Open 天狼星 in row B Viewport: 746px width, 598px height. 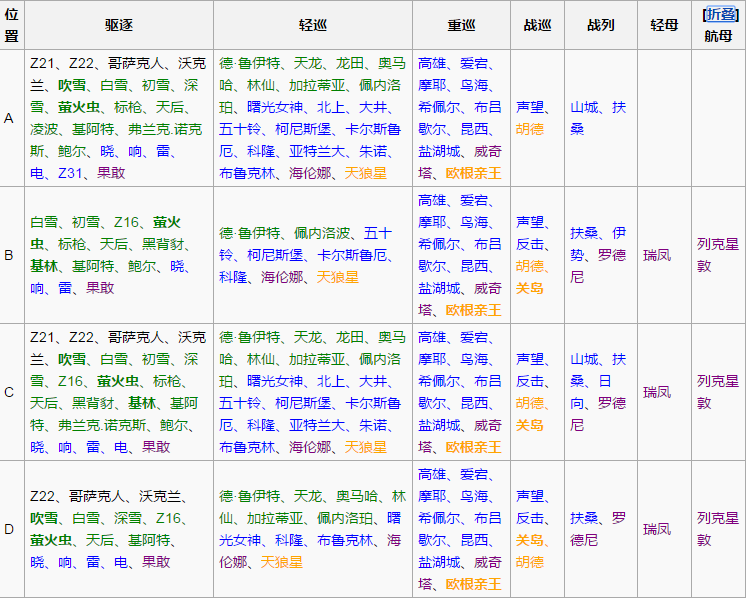337,277
